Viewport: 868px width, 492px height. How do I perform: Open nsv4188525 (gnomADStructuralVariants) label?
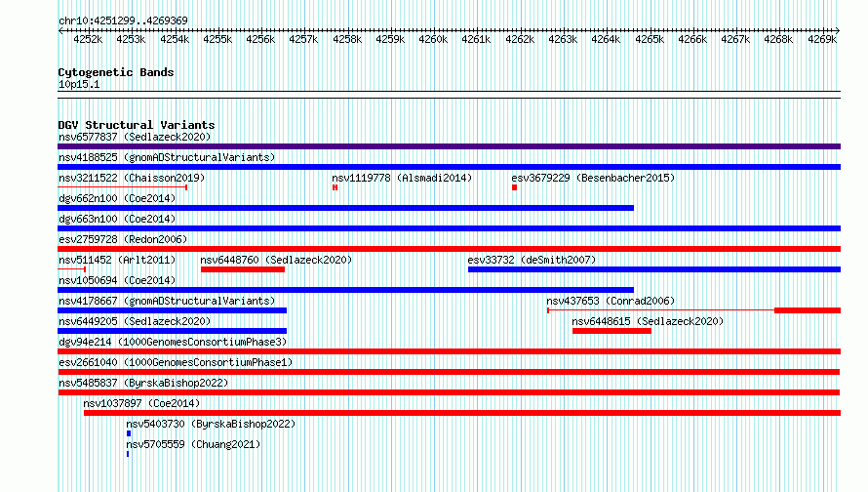[x=167, y=157]
